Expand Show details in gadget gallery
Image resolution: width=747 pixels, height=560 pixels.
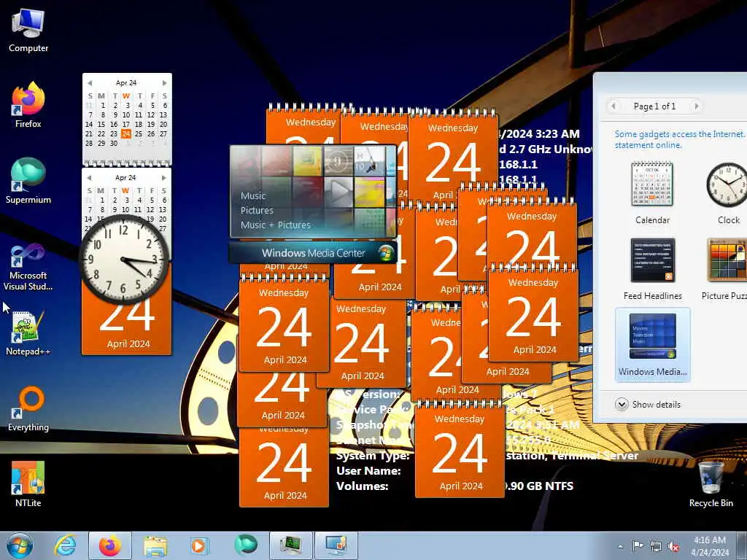648,404
